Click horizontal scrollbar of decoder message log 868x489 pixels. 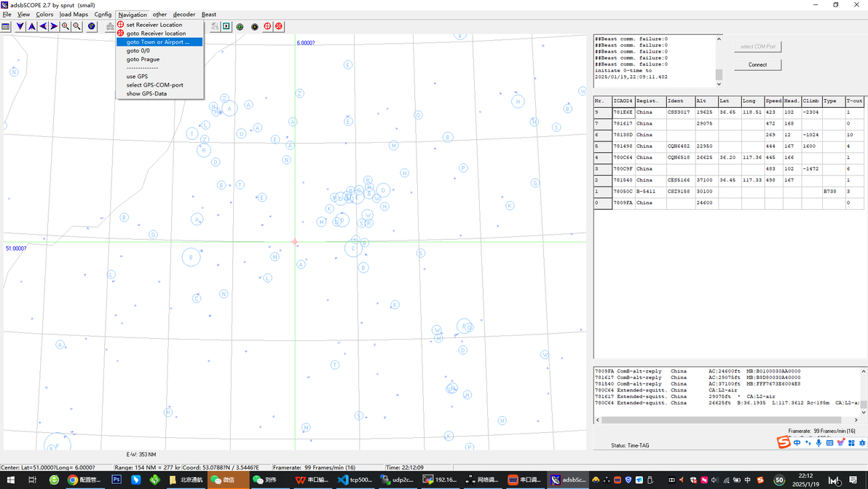pyautogui.click(x=722, y=420)
